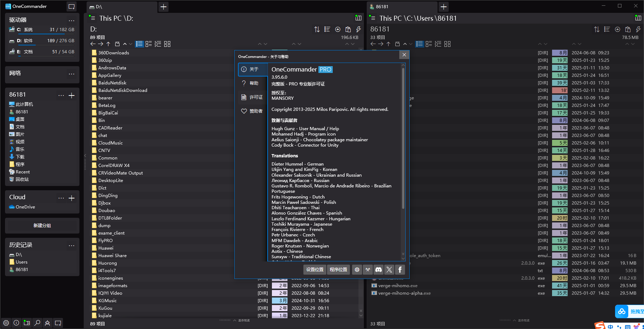Toggle pane layout icon in bottom-left toolbar
Screen dimensions: 644x329
pyautogui.click(x=27, y=323)
